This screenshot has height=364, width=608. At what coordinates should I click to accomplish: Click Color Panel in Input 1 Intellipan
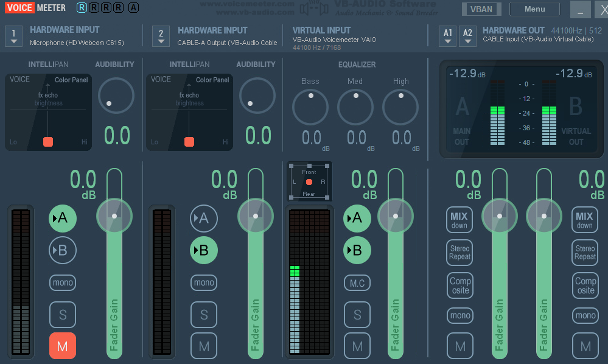(71, 80)
